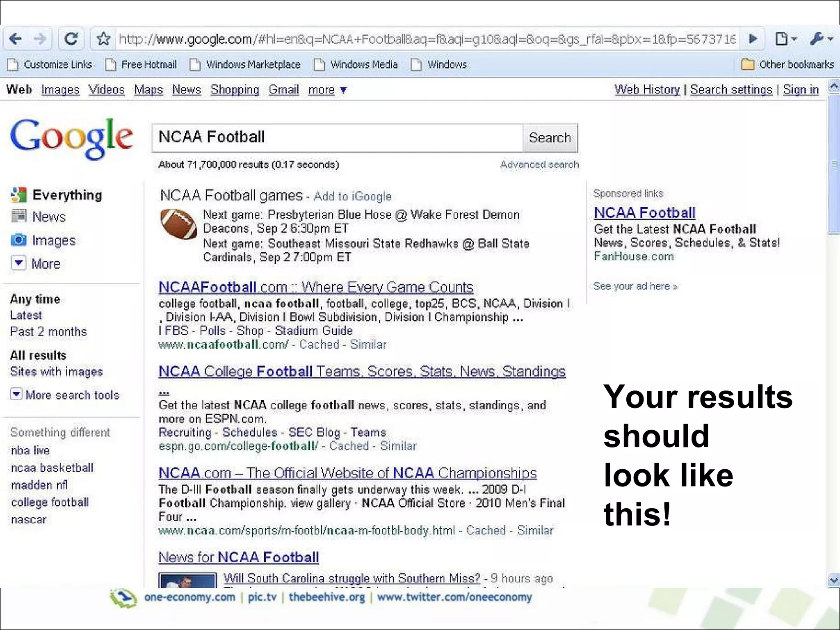Click the Go arrow beside the address bar
The image size is (840, 630).
pos(753,39)
